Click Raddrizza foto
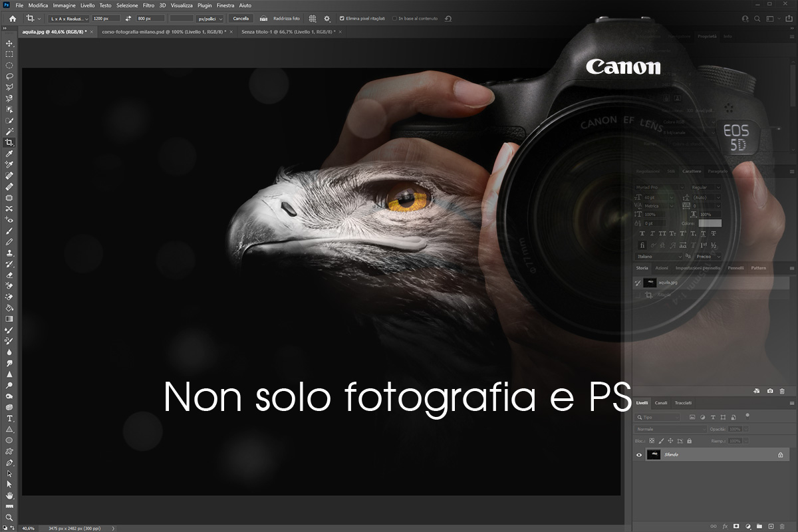The width and height of the screenshot is (798, 532). [x=286, y=19]
